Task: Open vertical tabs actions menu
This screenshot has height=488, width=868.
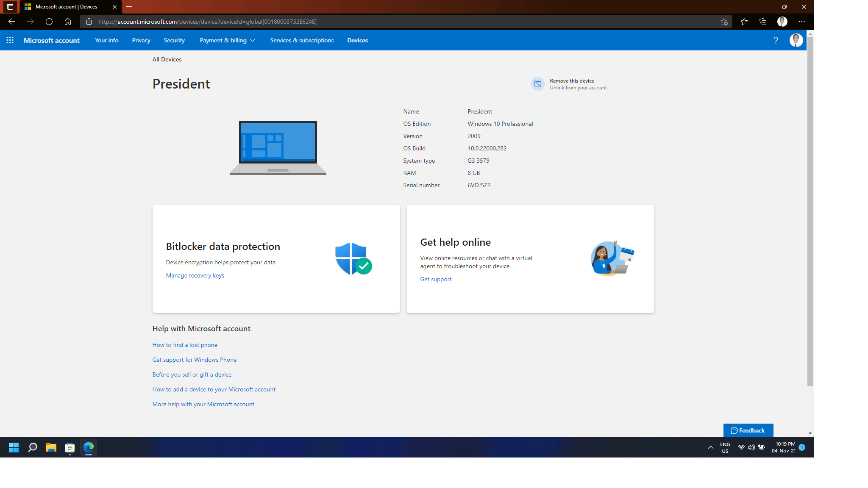Action: pyautogui.click(x=10, y=7)
